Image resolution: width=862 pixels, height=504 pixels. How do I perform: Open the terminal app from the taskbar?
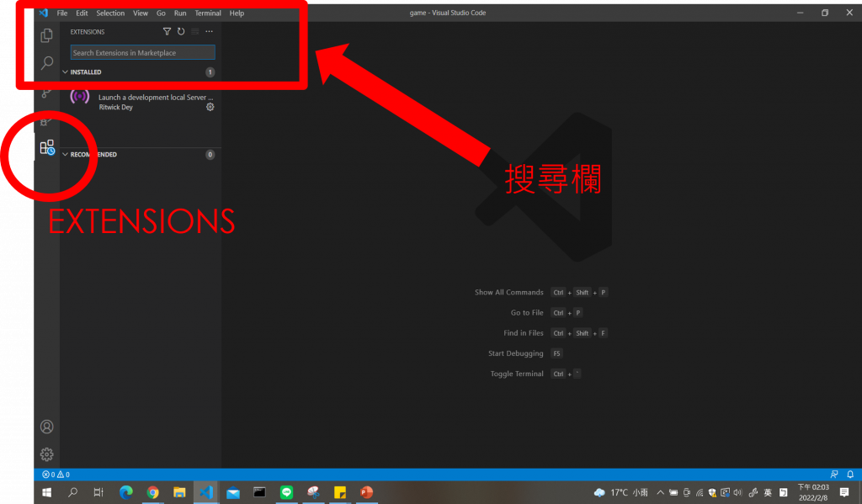tap(259, 492)
